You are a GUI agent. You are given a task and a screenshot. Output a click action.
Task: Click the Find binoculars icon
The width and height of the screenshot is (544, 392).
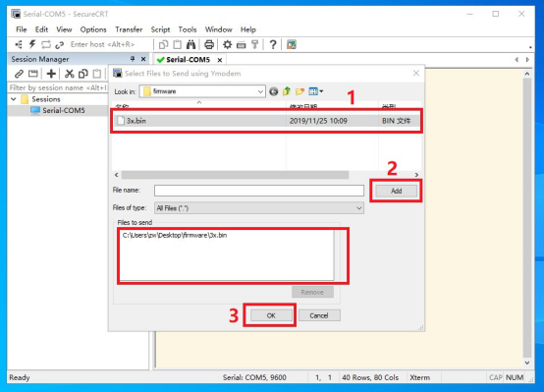coord(190,44)
